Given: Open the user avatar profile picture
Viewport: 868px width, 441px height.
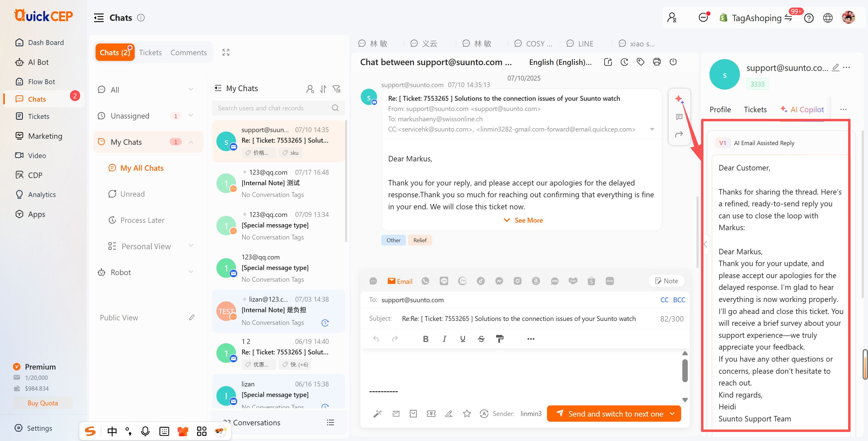Looking at the screenshot, I should coord(848,17).
